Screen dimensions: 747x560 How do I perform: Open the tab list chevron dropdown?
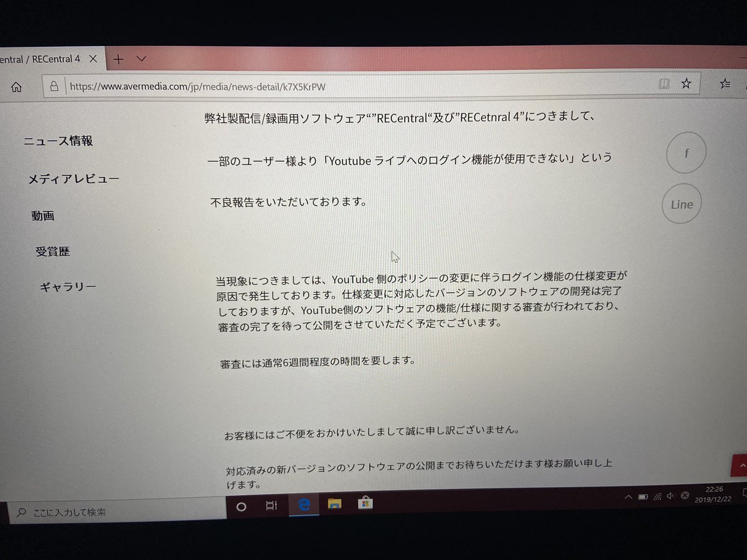[x=141, y=59]
